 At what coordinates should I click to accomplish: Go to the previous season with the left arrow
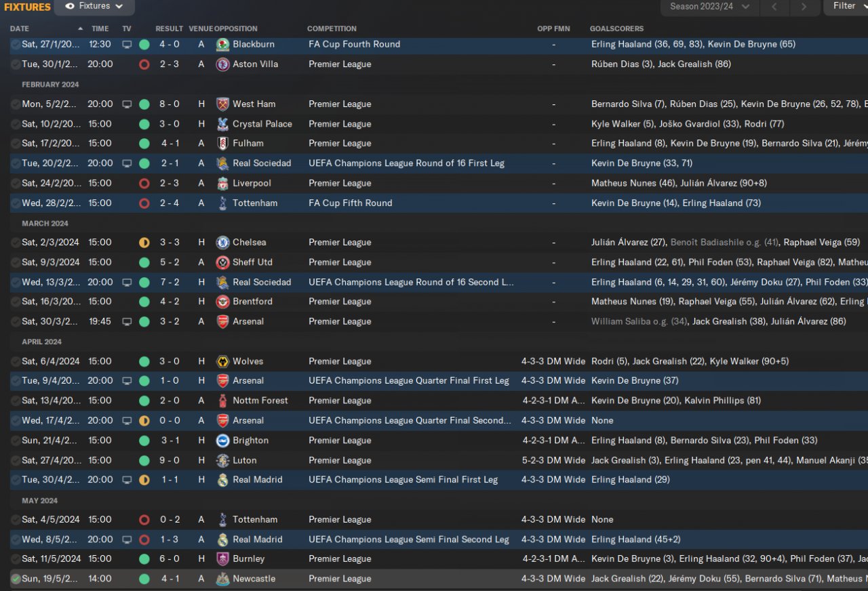(x=774, y=7)
